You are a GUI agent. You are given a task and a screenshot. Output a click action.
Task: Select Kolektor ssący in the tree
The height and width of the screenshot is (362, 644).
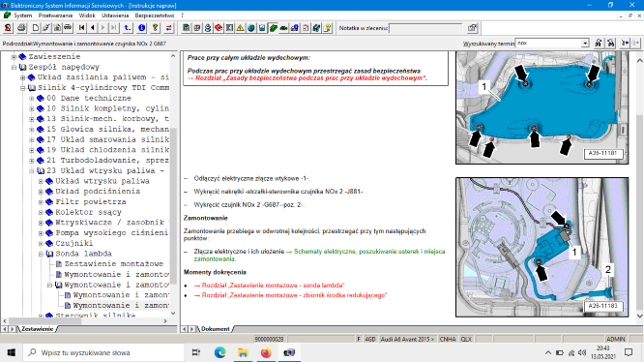[88, 212]
